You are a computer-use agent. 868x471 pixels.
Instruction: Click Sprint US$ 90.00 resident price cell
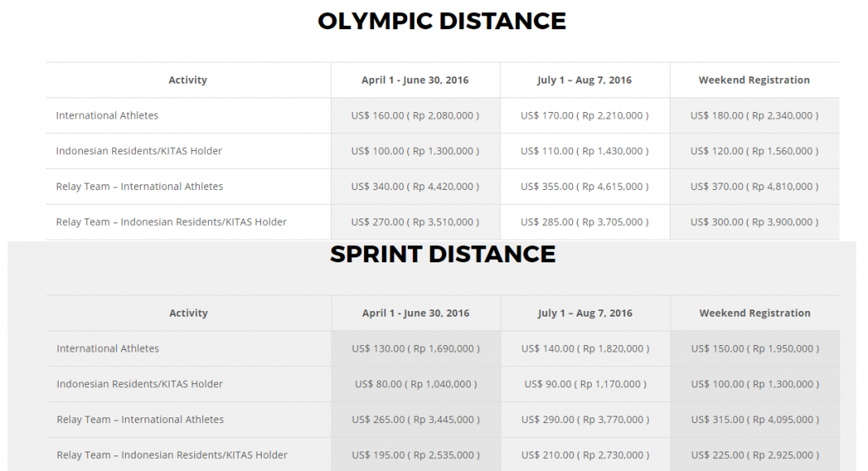point(585,384)
